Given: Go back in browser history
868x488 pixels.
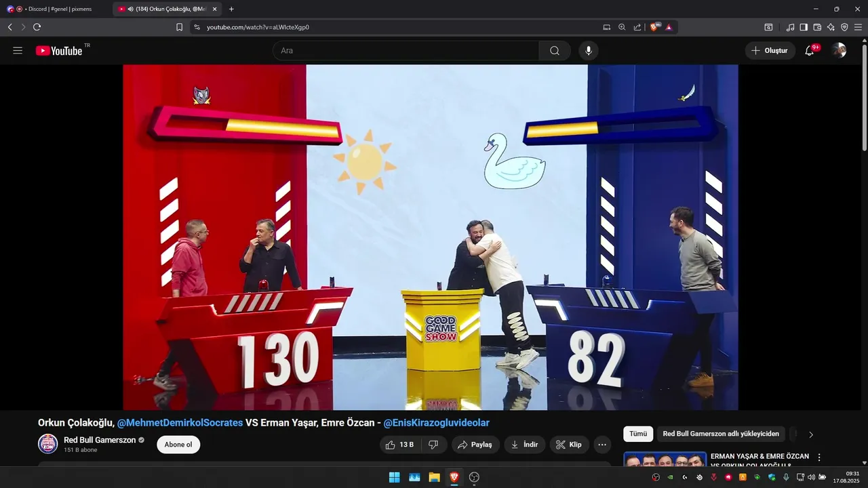Looking at the screenshot, I should point(9,27).
